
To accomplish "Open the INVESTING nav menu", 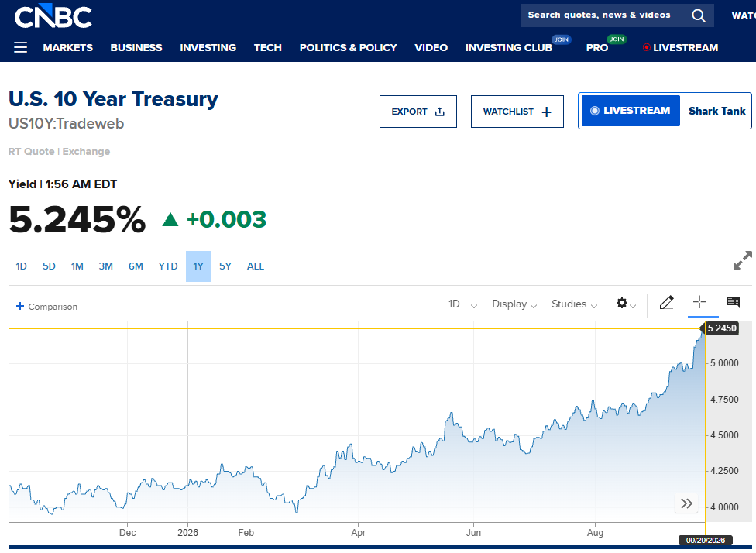I will tap(208, 48).
